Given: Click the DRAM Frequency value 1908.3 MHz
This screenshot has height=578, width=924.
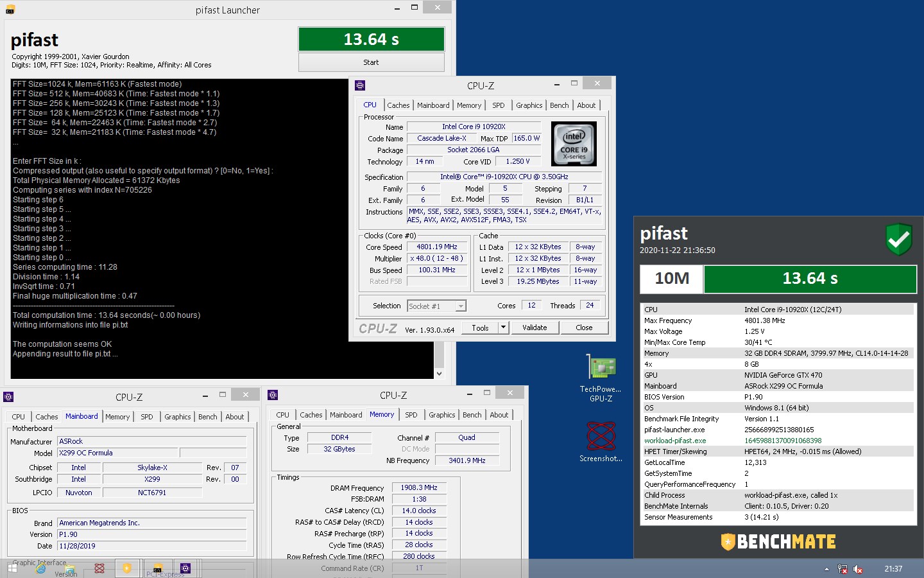Looking at the screenshot, I should (419, 487).
